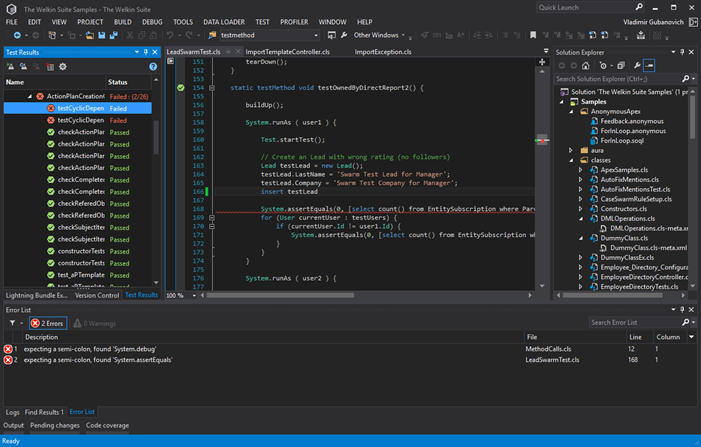The image size is (701, 447).
Task: Collapse the classes folder
Action: point(571,160)
